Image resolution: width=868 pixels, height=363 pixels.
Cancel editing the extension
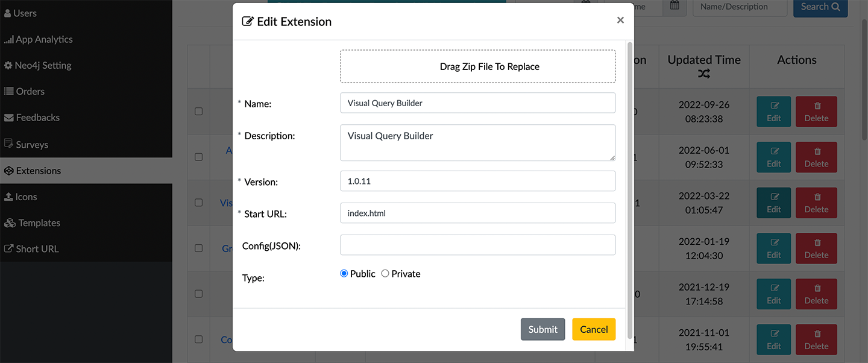[x=594, y=329]
